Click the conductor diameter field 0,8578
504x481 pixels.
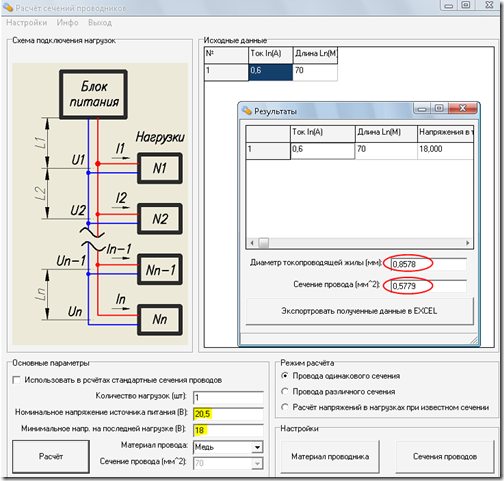(429, 264)
